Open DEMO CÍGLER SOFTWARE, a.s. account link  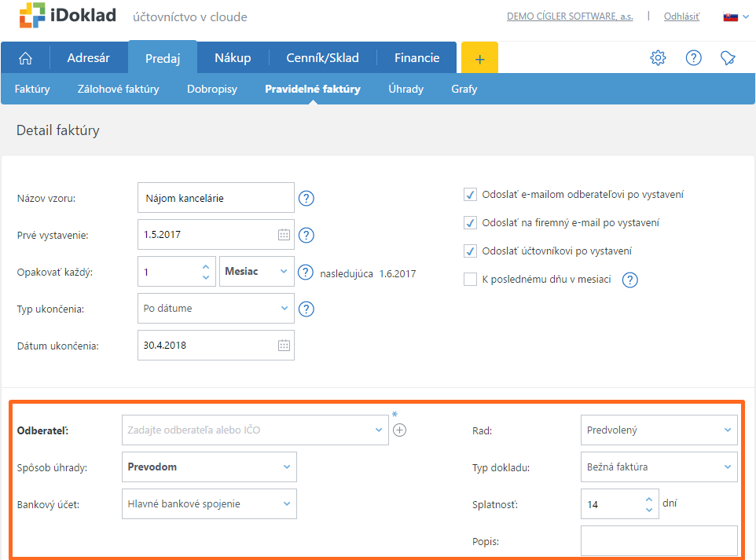click(570, 16)
